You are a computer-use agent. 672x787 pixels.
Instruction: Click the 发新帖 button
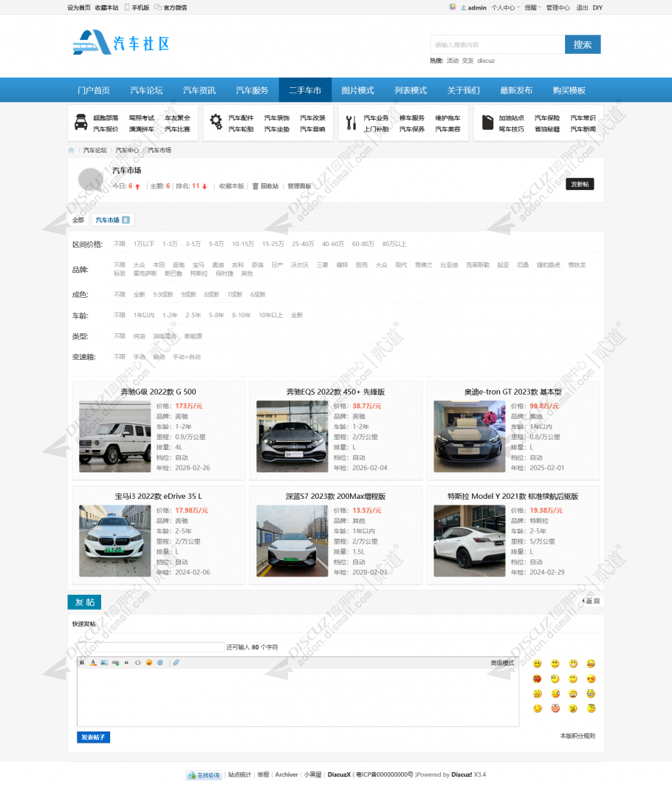pyautogui.click(x=580, y=184)
